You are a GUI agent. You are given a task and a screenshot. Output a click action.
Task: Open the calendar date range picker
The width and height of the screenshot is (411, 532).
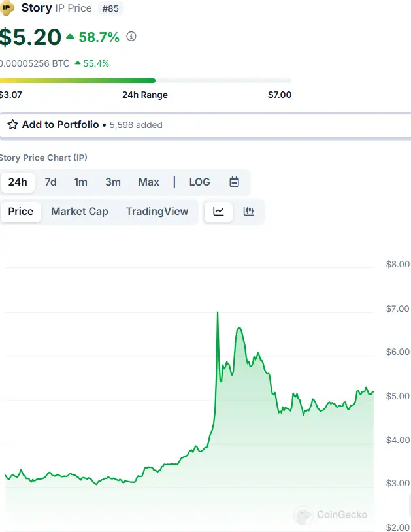point(235,182)
